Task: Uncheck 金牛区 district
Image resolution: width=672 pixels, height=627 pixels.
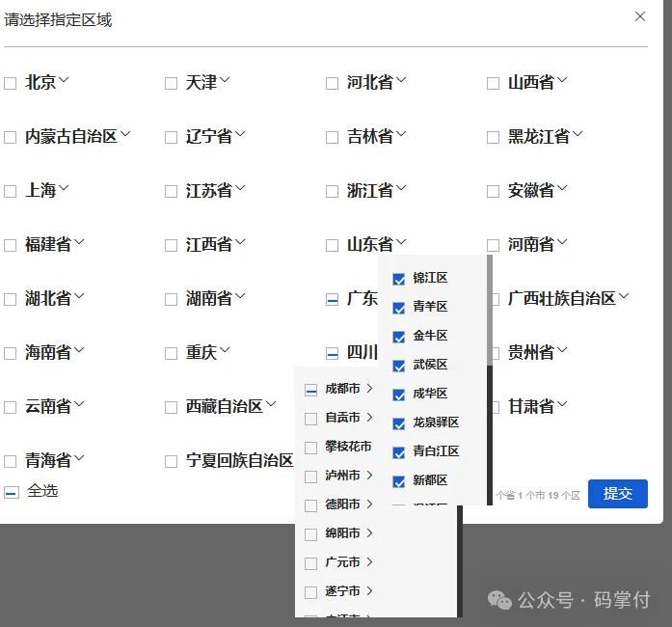Action: (x=398, y=337)
